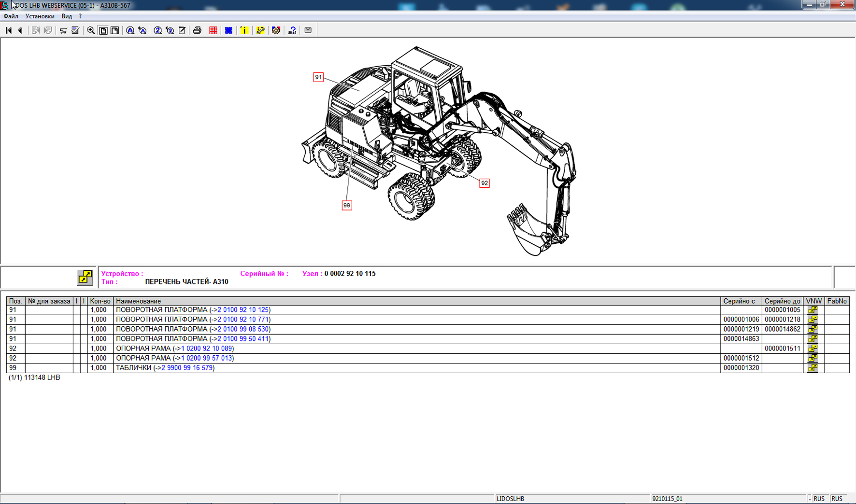Click the yellow info icon
Image resolution: width=856 pixels, height=504 pixels.
coord(244,30)
